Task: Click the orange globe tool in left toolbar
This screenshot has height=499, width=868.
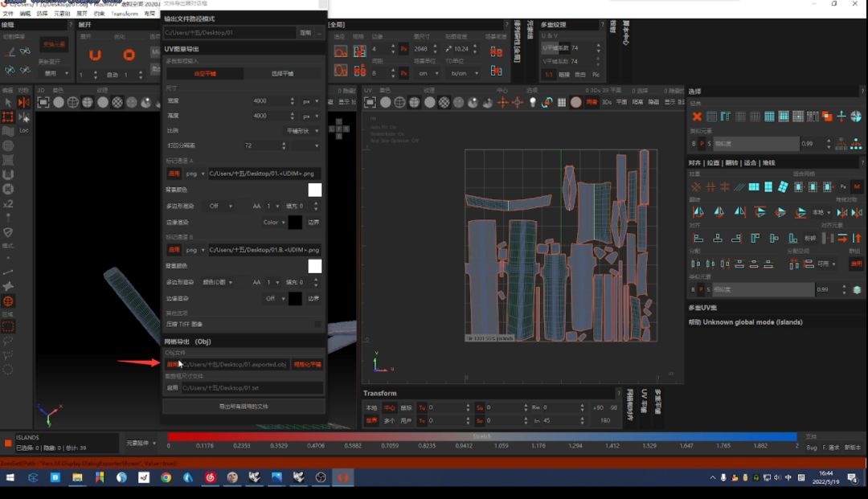Action: 8,301
